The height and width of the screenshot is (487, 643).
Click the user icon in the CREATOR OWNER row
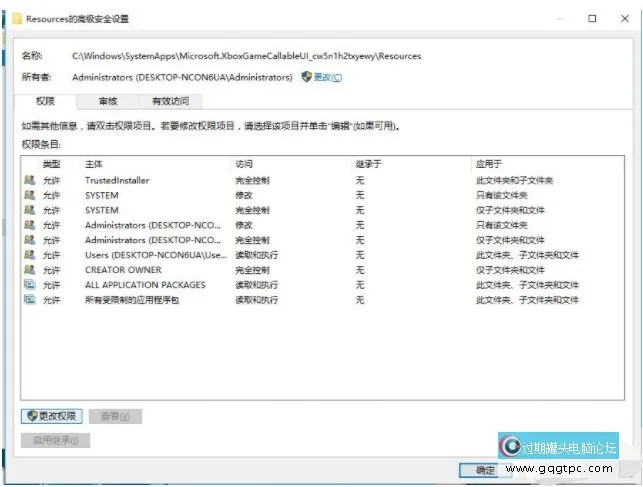(30, 270)
